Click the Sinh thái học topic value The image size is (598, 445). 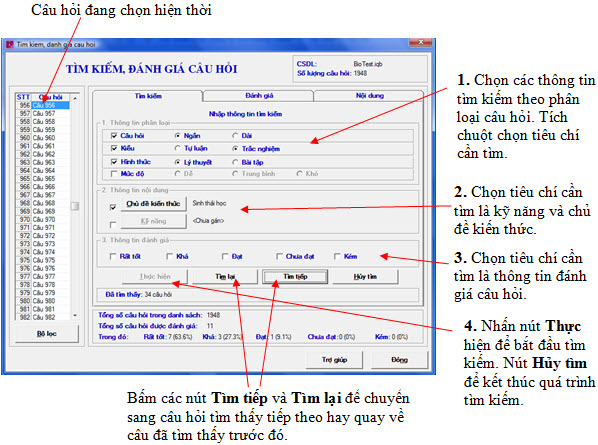209,203
